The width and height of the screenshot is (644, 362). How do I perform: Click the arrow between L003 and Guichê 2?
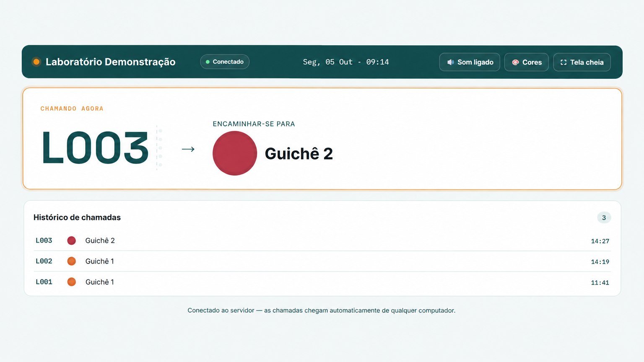(x=188, y=149)
